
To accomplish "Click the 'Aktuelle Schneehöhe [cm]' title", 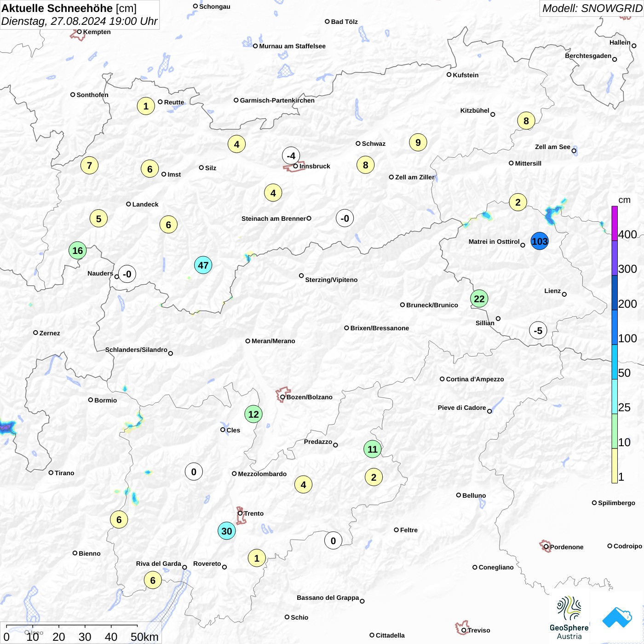I will tap(69, 8).
